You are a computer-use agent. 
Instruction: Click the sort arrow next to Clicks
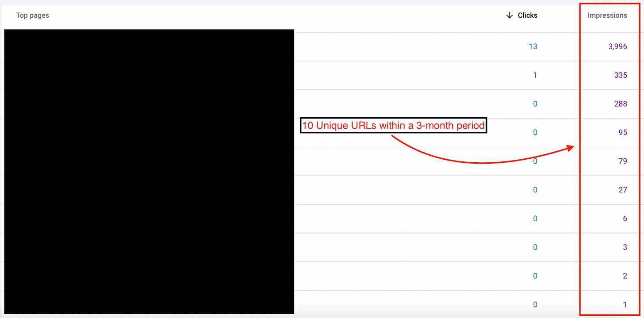[509, 15]
